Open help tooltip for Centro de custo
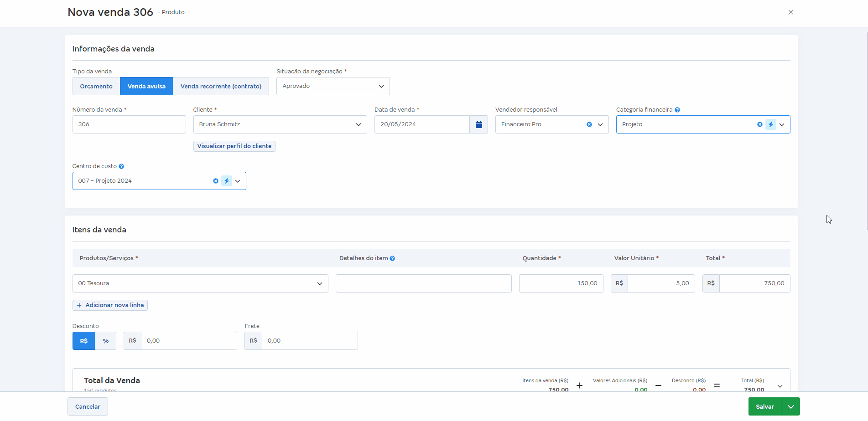 (121, 166)
